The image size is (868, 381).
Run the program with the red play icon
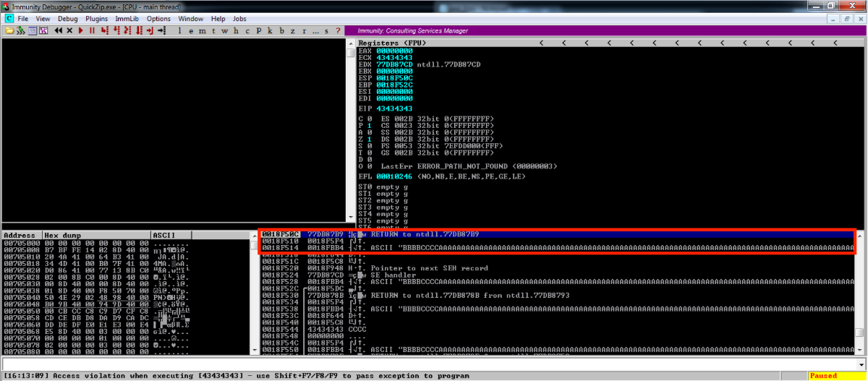[x=81, y=30]
